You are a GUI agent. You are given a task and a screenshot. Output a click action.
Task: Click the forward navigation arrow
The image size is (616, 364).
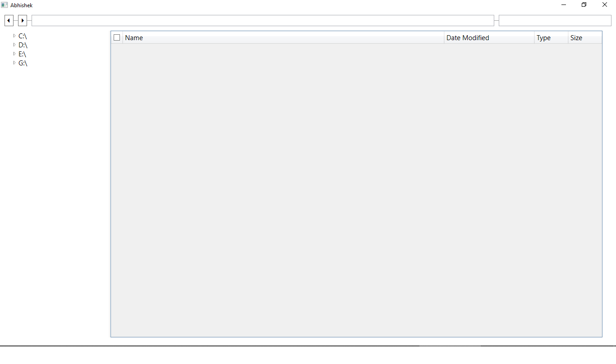22,20
